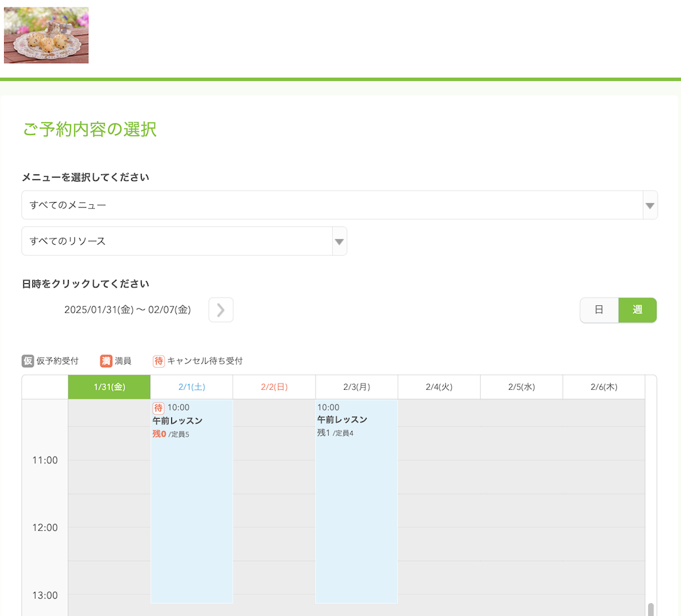The image size is (681, 616).
Task: Click the 満 full-capacity legend icon
Action: (105, 361)
